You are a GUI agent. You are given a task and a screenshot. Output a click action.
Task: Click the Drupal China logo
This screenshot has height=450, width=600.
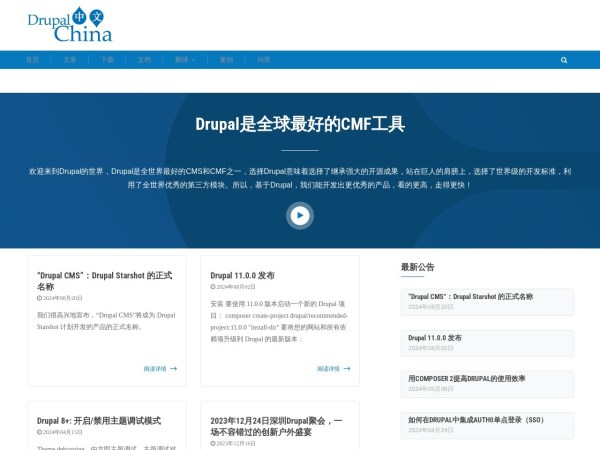tap(69, 25)
